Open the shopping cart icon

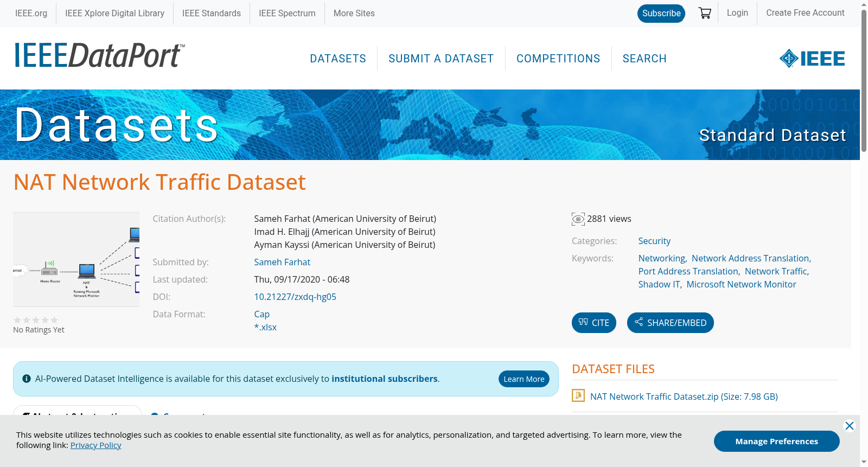(705, 13)
